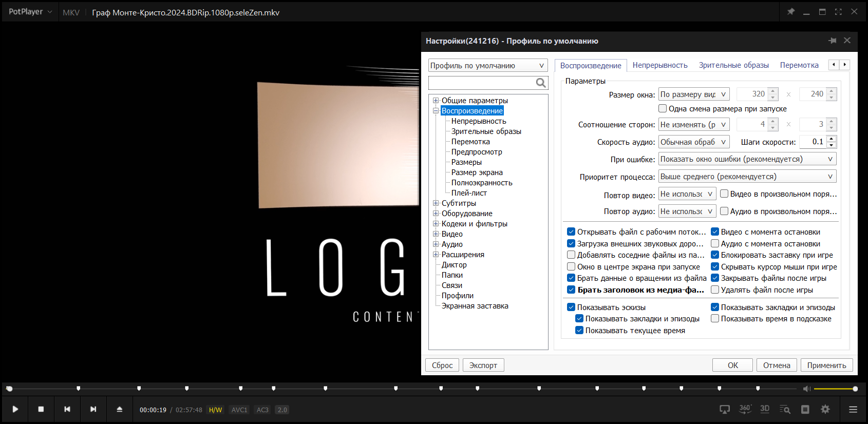Enable 'Удалять файл после игры' checkbox

coord(715,290)
